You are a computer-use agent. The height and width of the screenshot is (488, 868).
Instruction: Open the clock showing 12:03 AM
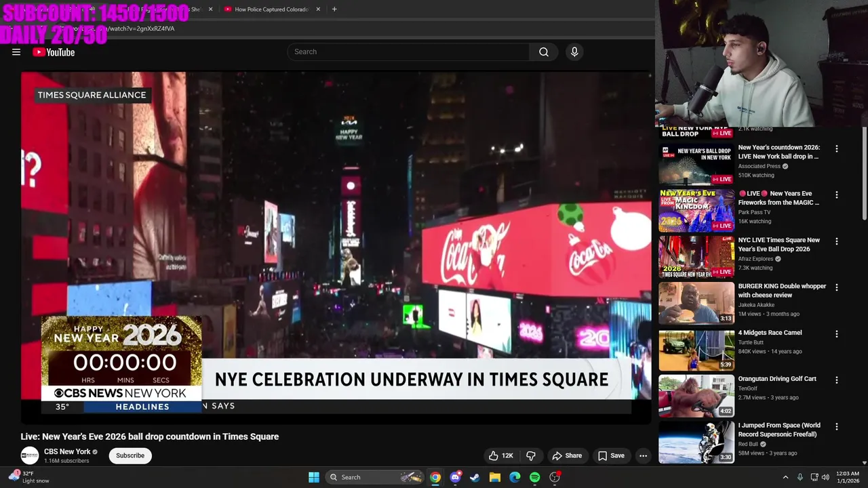point(848,477)
